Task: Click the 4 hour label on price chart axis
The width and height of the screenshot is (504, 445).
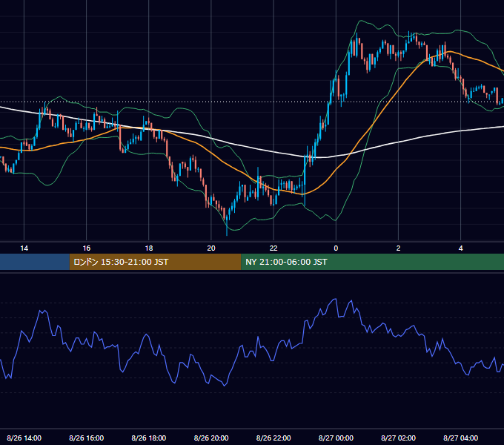Action: pos(460,248)
